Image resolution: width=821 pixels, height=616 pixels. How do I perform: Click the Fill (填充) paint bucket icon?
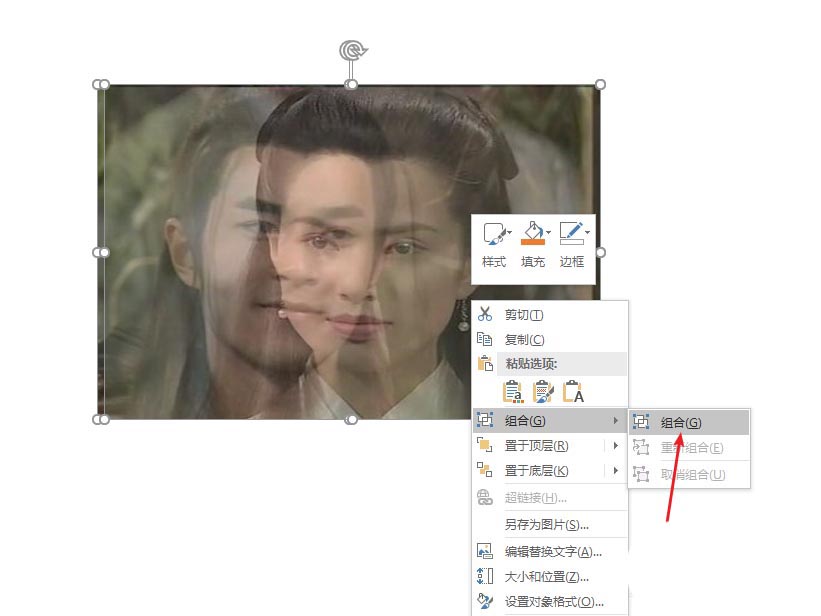tap(533, 233)
